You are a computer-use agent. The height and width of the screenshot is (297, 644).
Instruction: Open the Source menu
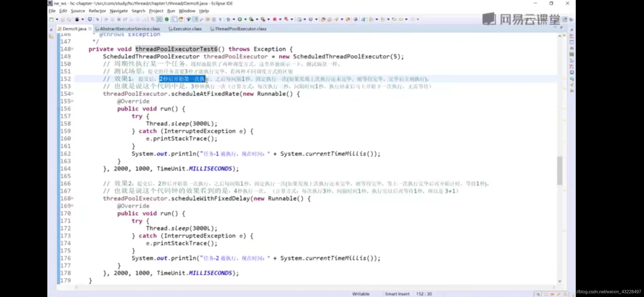[78, 11]
